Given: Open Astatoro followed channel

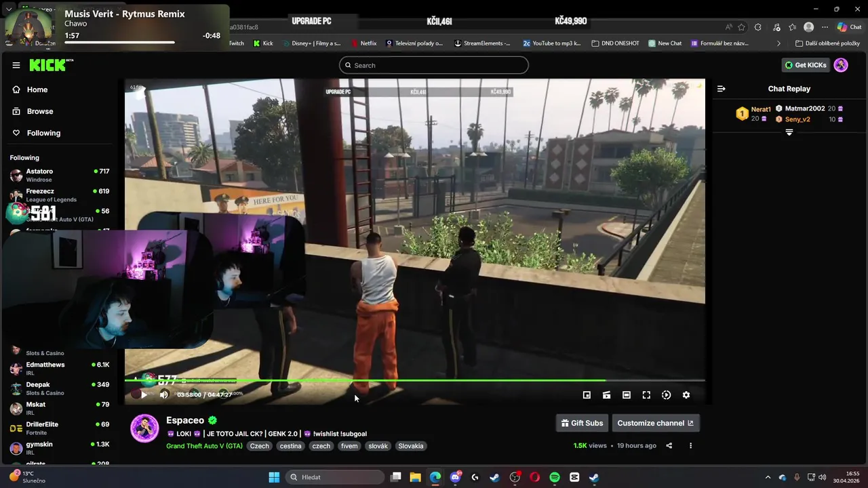Looking at the screenshot, I should click(60, 175).
